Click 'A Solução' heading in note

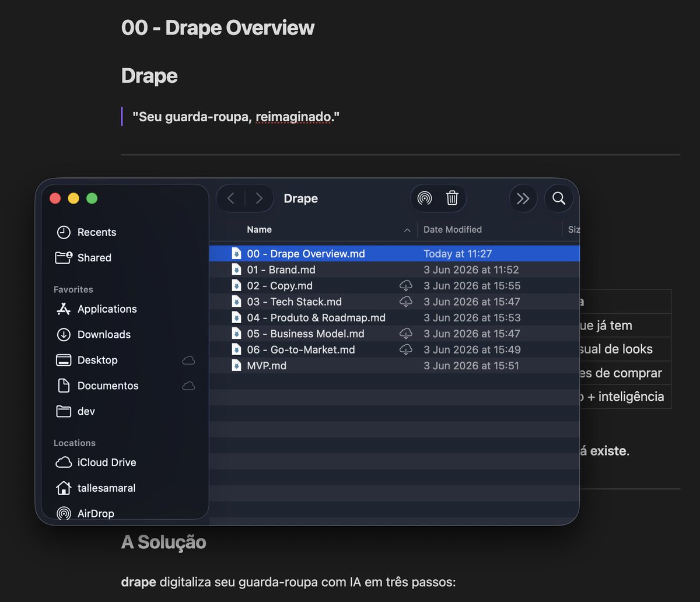click(164, 542)
